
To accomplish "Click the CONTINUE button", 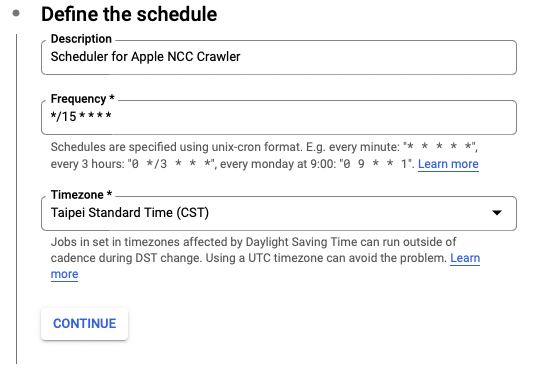I will tap(84, 324).
